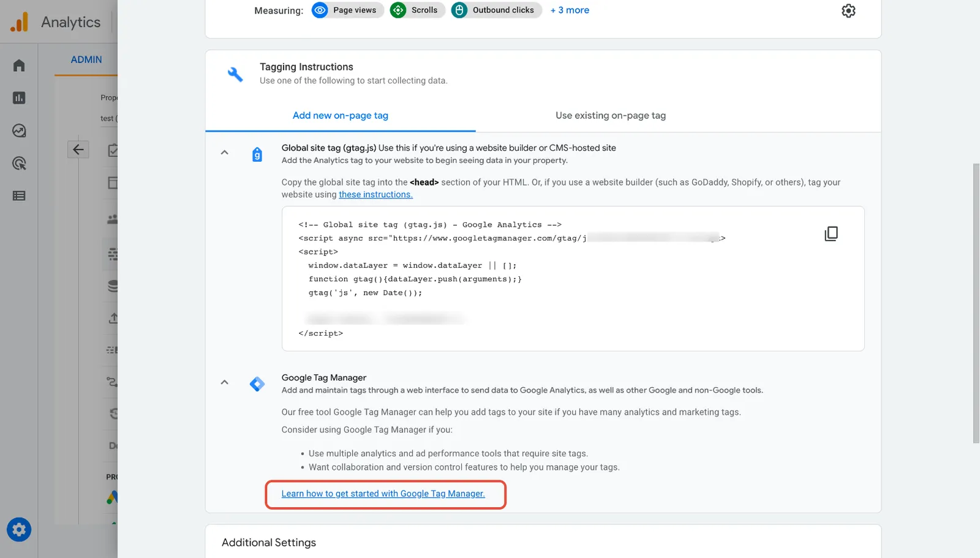Collapse the Google Tag Manager section
Image resolution: width=980 pixels, height=558 pixels.
click(225, 382)
